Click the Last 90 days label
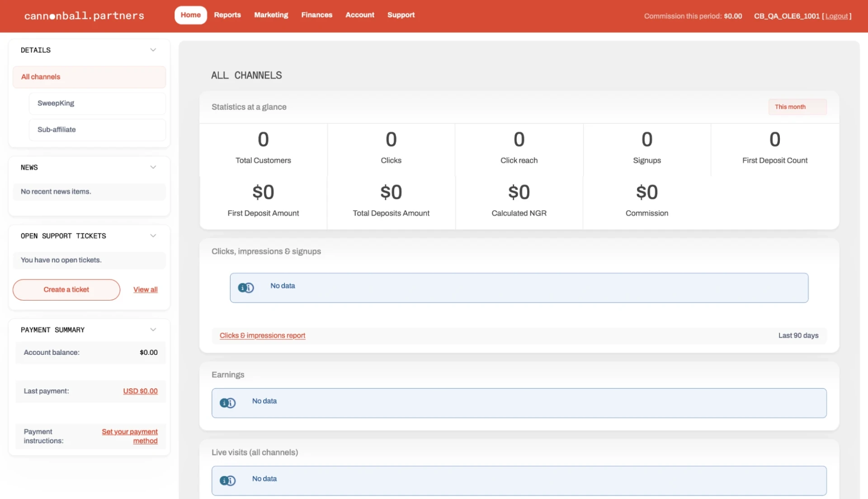Screen dimensions: 868x499 pos(798,335)
